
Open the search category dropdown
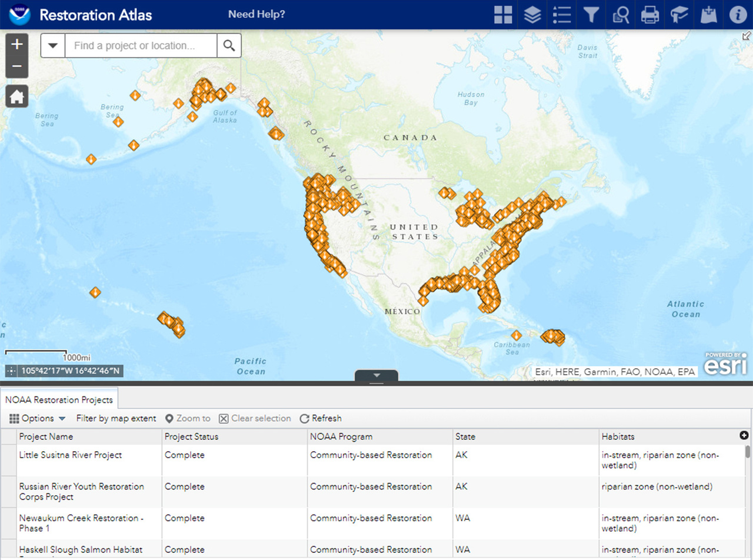click(52, 45)
